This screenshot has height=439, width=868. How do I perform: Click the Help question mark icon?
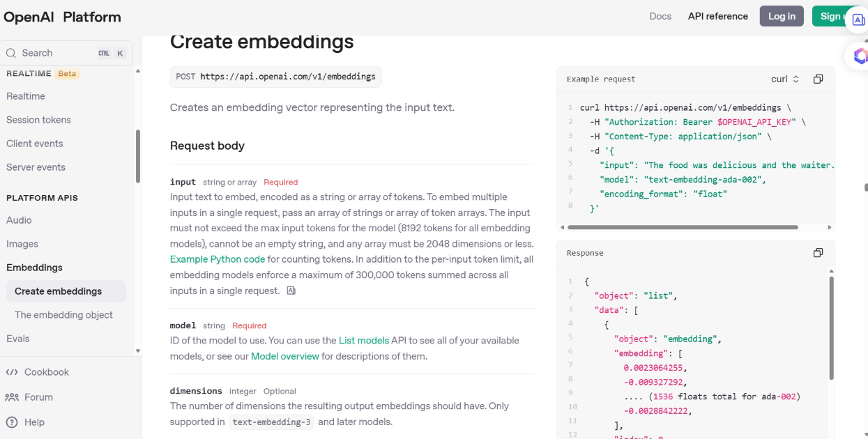[x=12, y=422]
